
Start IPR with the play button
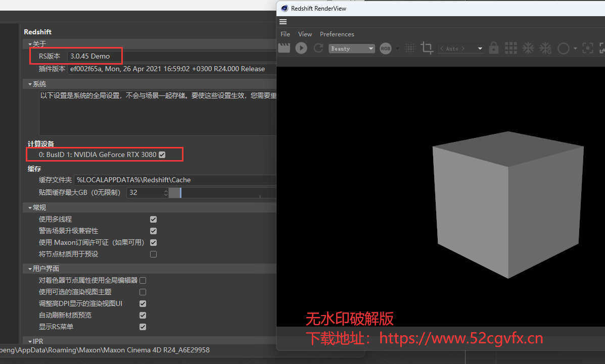[301, 48]
